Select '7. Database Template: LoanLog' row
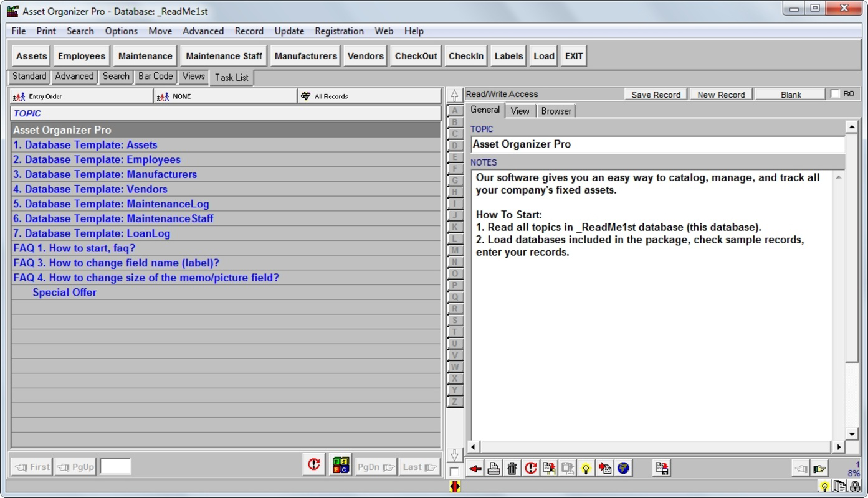 (x=226, y=233)
